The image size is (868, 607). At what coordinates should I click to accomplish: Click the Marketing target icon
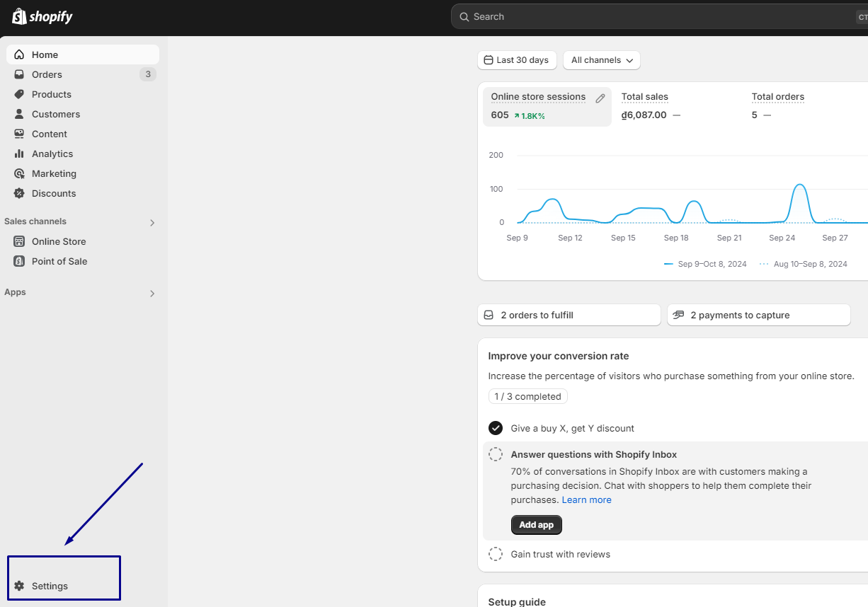[x=19, y=173]
